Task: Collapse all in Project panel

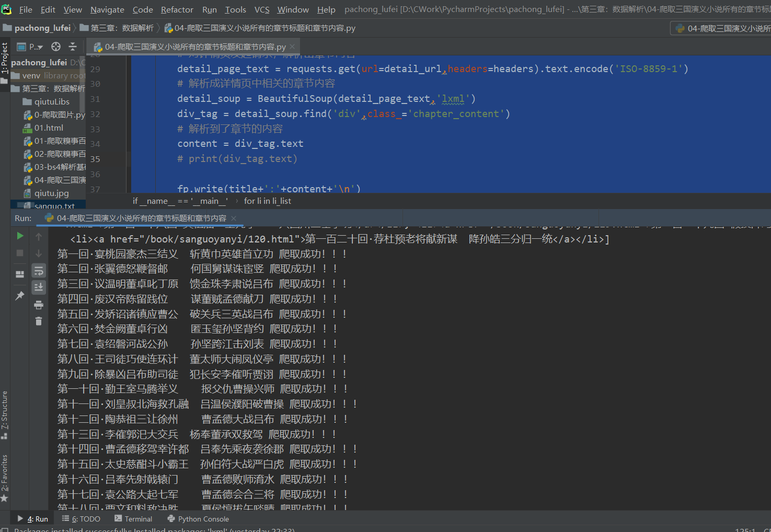Action: 73,47
